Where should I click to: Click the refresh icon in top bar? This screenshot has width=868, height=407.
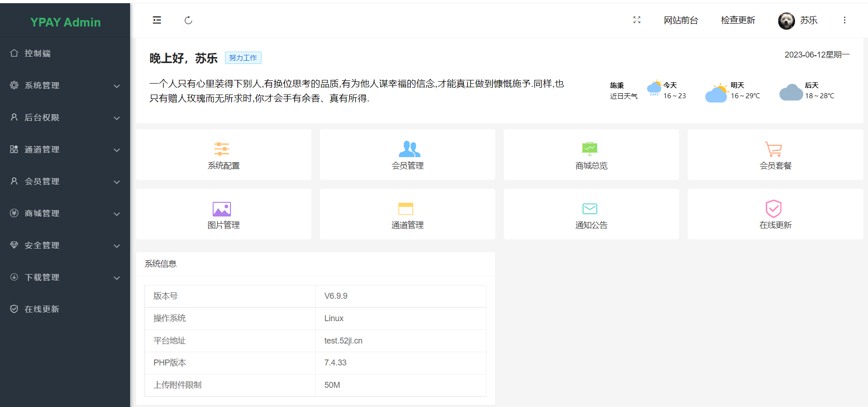point(188,20)
